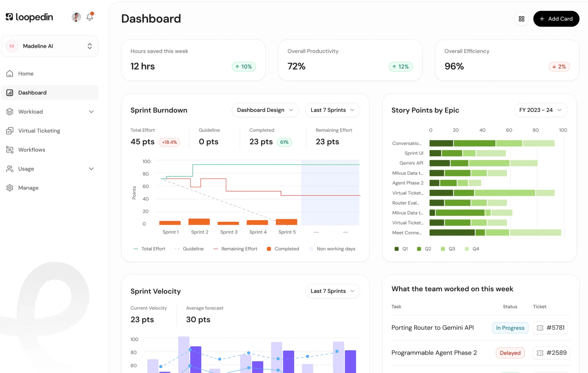588x373 pixels.
Task: Toggle Total Effort legend item
Action: coord(149,249)
